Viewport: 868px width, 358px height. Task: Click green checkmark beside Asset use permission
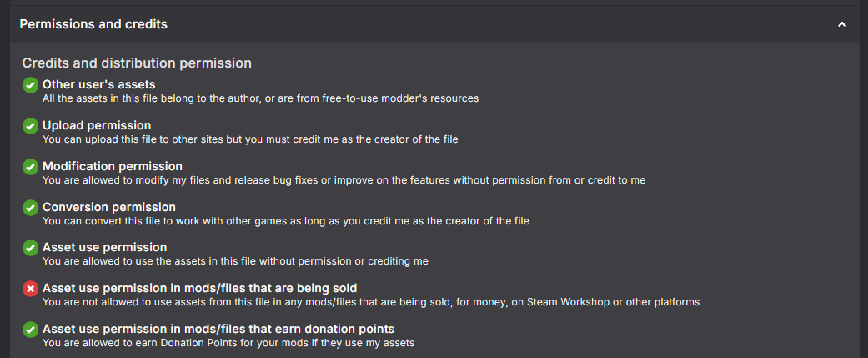coord(30,248)
